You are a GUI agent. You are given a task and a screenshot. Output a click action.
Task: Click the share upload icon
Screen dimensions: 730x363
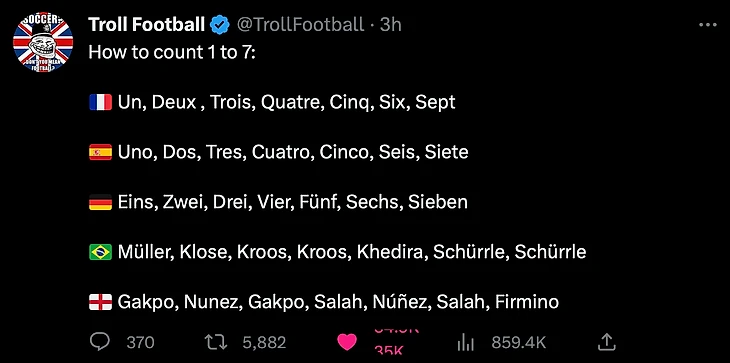point(606,343)
